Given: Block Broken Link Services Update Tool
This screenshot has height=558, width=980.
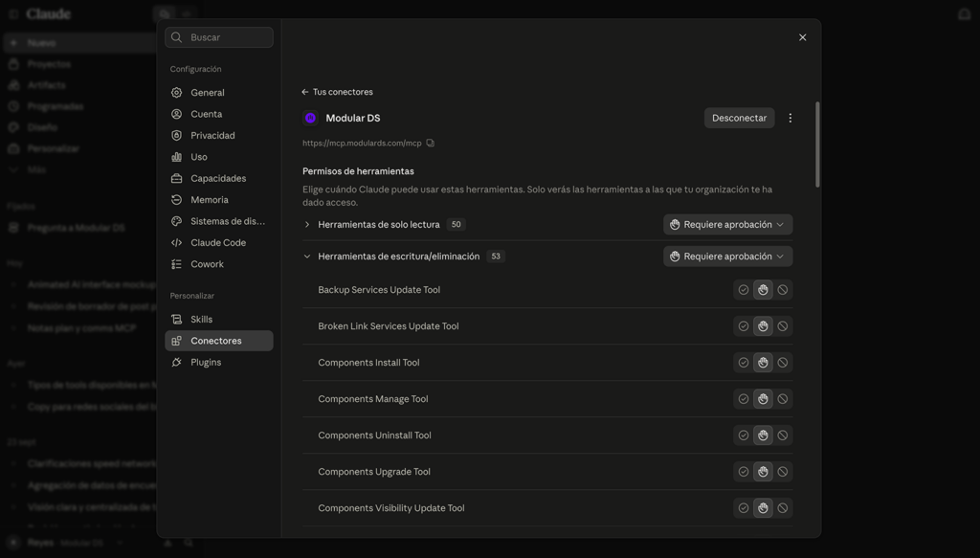Looking at the screenshot, I should tap(783, 326).
